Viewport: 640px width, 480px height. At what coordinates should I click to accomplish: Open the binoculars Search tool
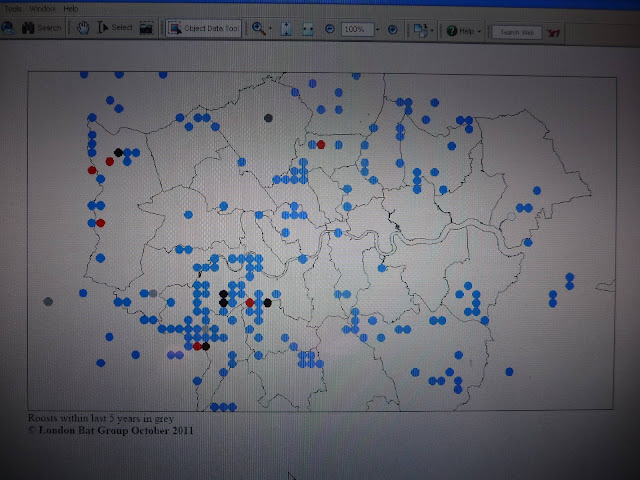41,28
